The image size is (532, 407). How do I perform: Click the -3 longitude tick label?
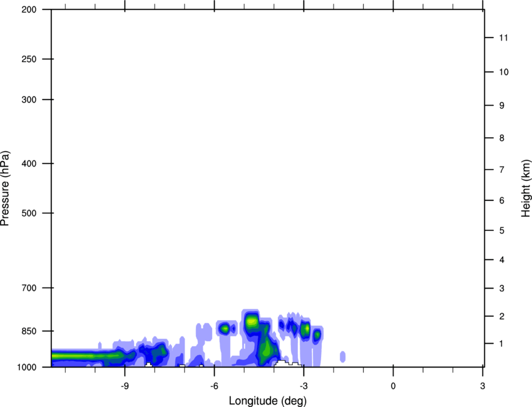[303, 385]
